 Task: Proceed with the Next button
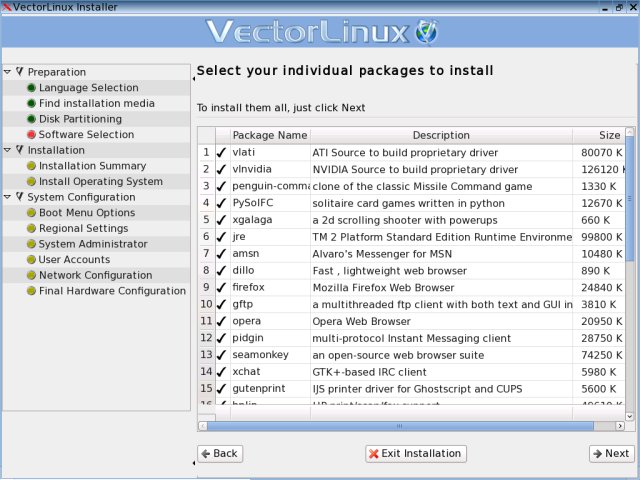click(x=611, y=453)
